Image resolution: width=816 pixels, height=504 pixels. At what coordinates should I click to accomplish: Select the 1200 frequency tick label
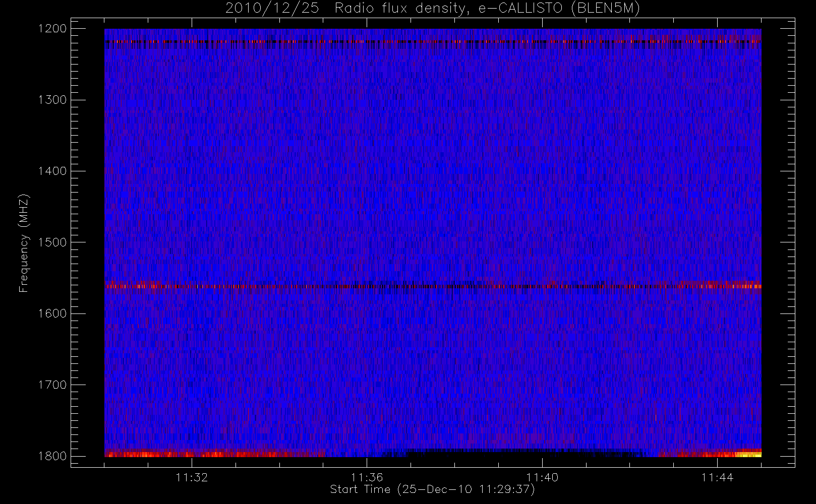coord(52,29)
